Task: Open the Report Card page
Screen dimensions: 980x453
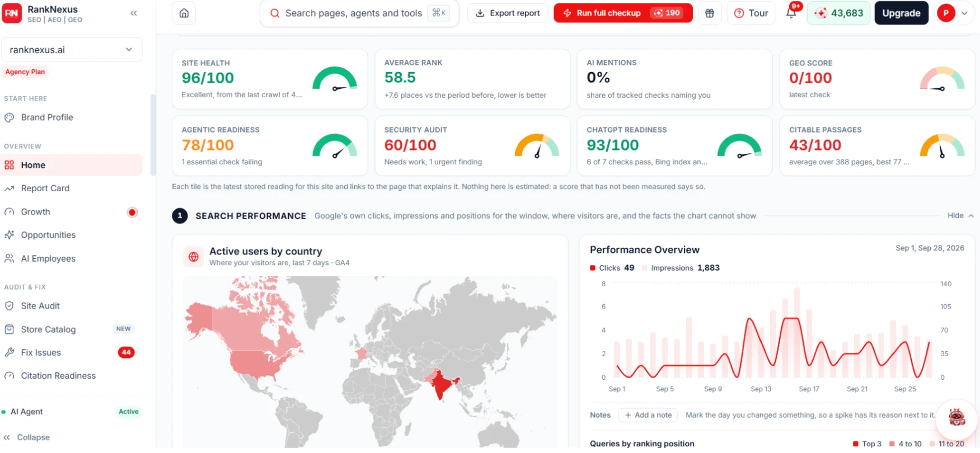Action: [x=72, y=188]
